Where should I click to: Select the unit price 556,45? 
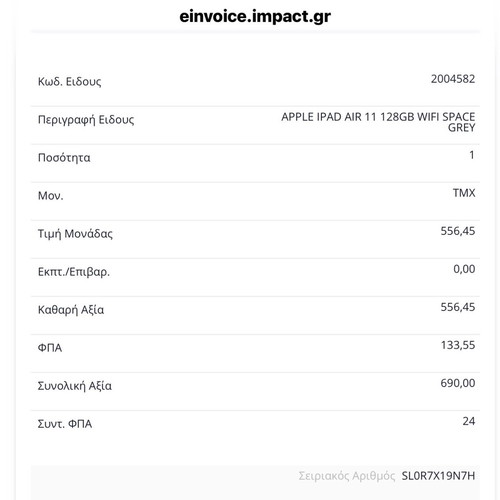(x=458, y=231)
